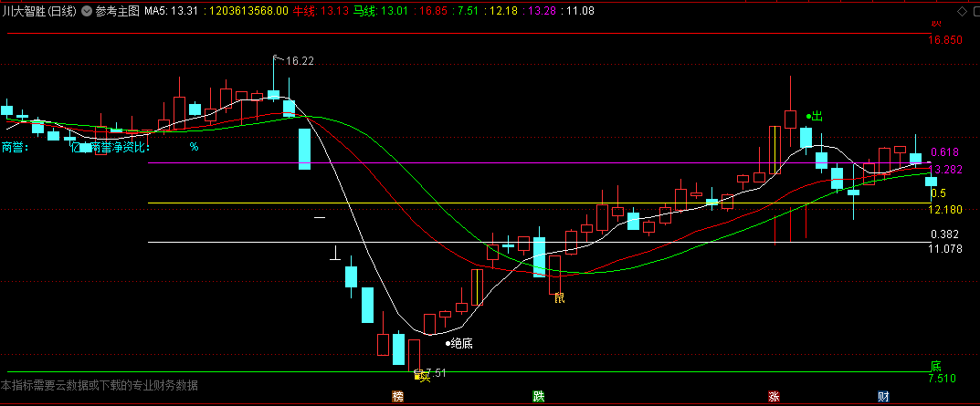Click the 参考主图 indicator name
980x406 pixels.
pos(118,11)
